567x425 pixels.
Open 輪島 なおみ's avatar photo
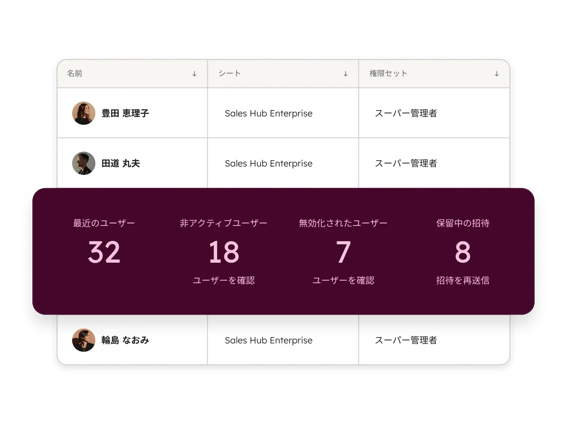[84, 340]
